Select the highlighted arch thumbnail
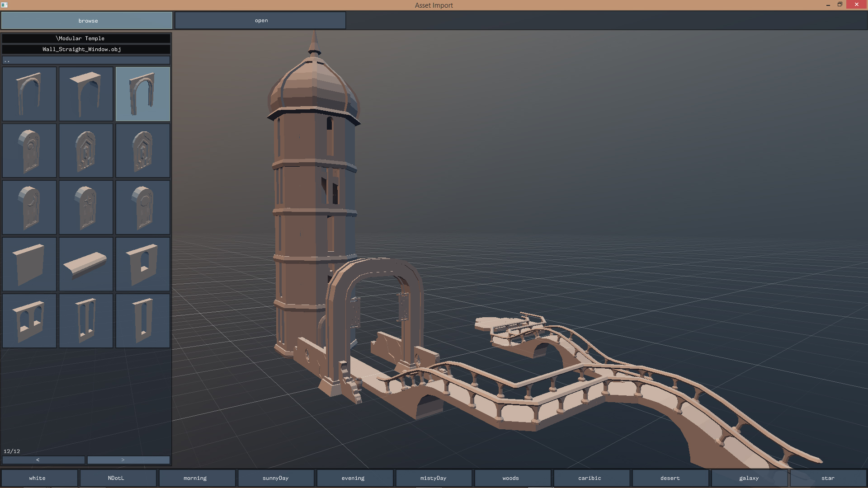 click(143, 94)
